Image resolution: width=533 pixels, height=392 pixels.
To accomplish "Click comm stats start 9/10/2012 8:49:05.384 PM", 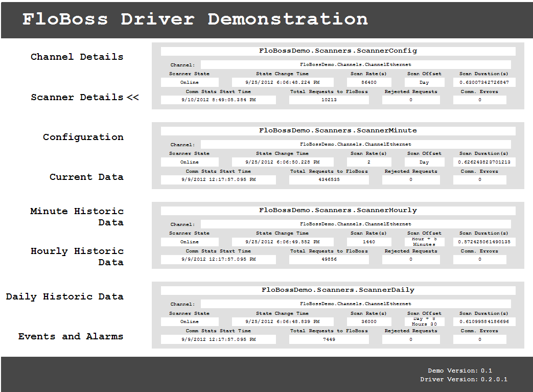I will [218, 100].
